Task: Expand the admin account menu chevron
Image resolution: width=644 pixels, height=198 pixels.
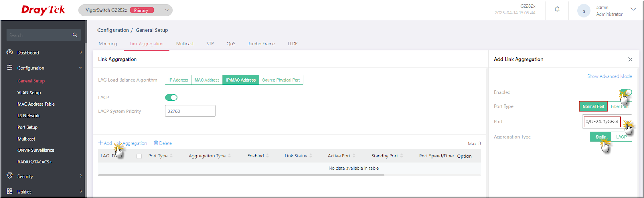Action: click(633, 10)
